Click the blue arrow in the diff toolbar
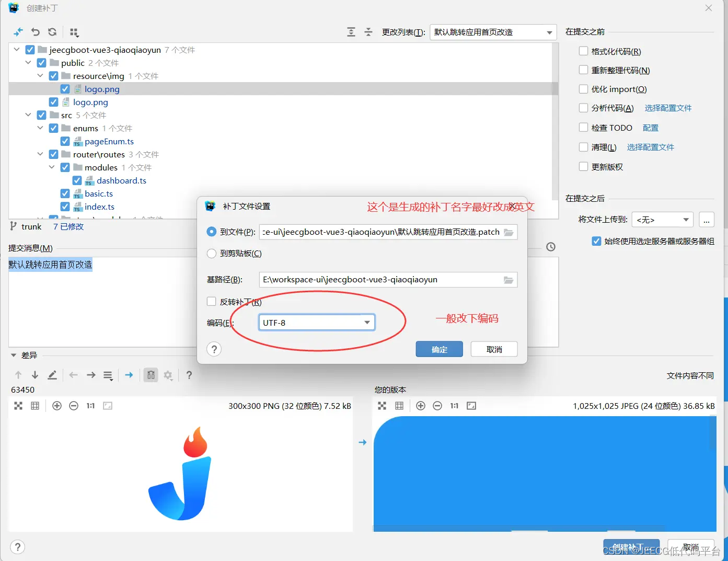 [129, 375]
